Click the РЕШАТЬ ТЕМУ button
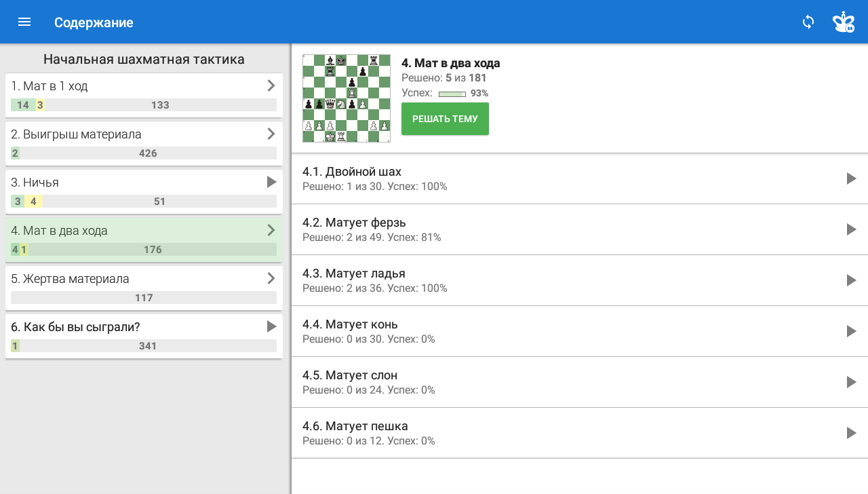868x494 pixels. (x=445, y=119)
